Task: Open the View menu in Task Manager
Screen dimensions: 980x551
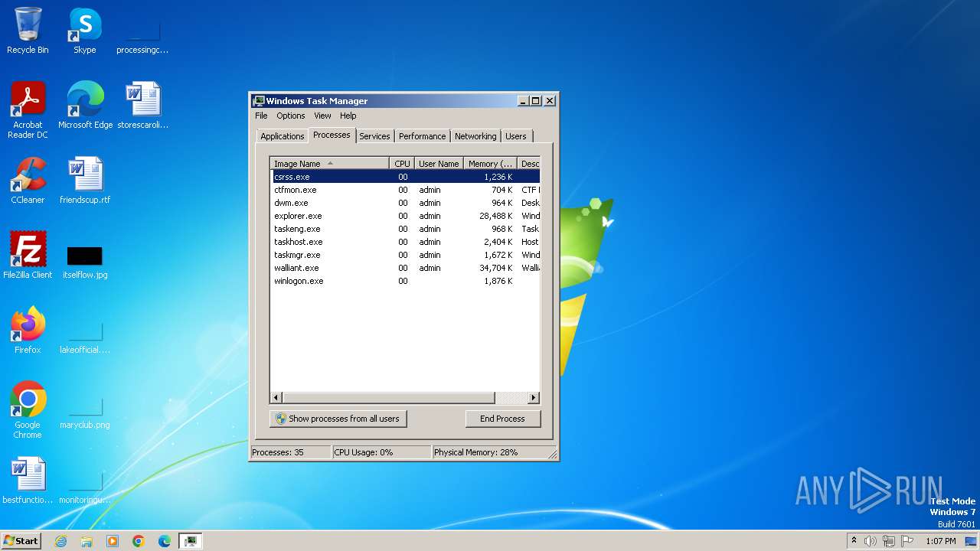Action: (322, 116)
